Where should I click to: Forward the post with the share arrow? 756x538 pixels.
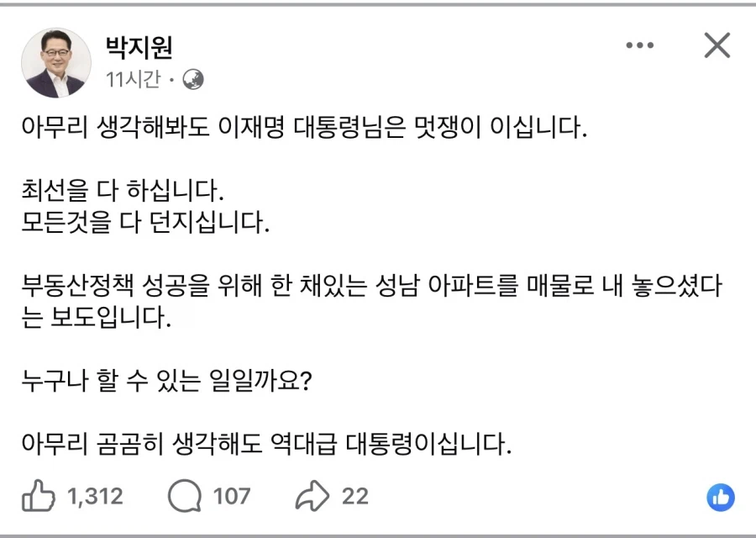pyautogui.click(x=314, y=496)
